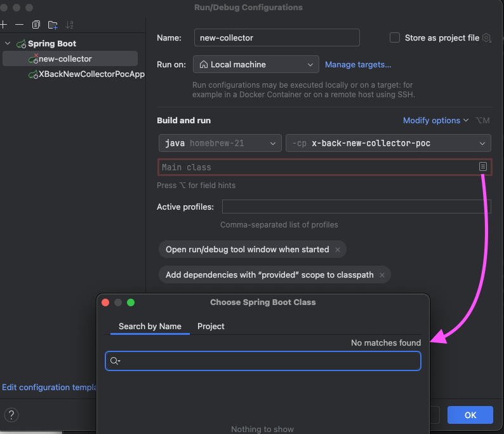Open the Run on Local machine dropdown

click(256, 64)
